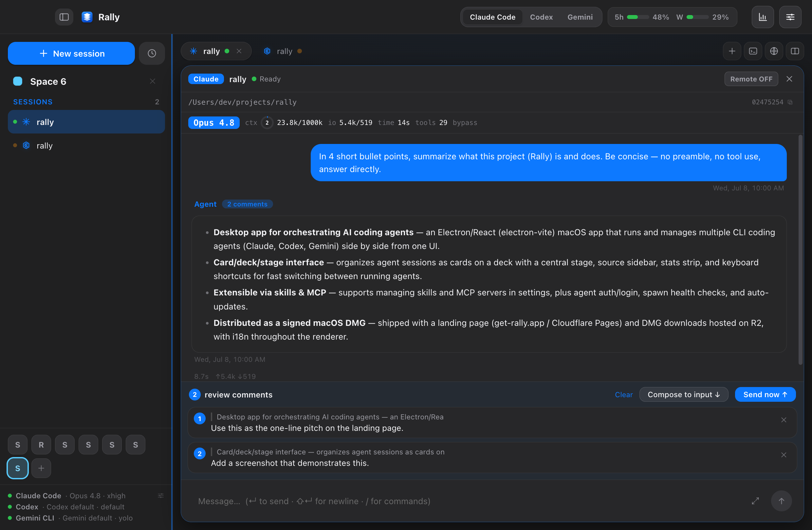Screen dimensions: 812x530
Task: Close the Claude rally session panel
Action: [x=789, y=79]
